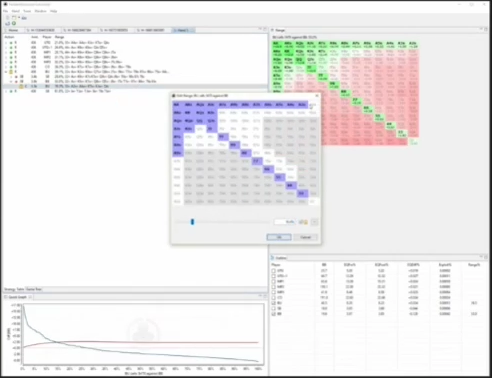The width and height of the screenshot is (492, 378).
Task: Close the Edit Range dialog
Action: 317,96
